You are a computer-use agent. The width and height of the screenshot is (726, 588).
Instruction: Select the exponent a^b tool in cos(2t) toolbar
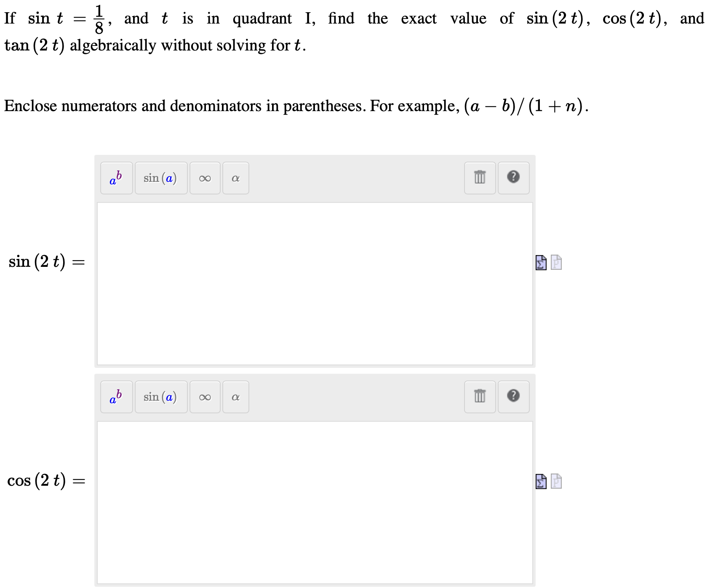(116, 396)
